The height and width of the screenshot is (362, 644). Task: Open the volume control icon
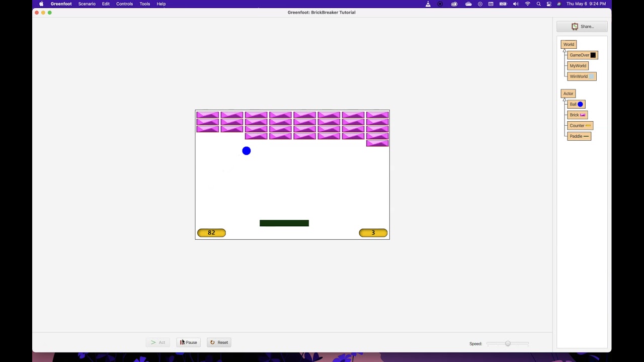pyautogui.click(x=516, y=4)
